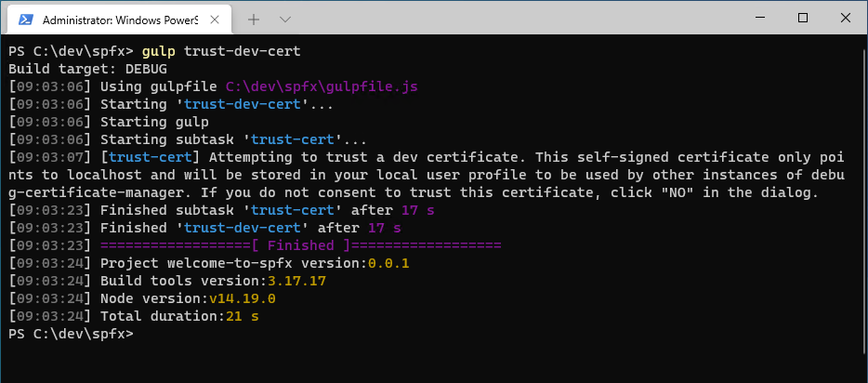Click the Build target: DEBUG line

[x=78, y=69]
